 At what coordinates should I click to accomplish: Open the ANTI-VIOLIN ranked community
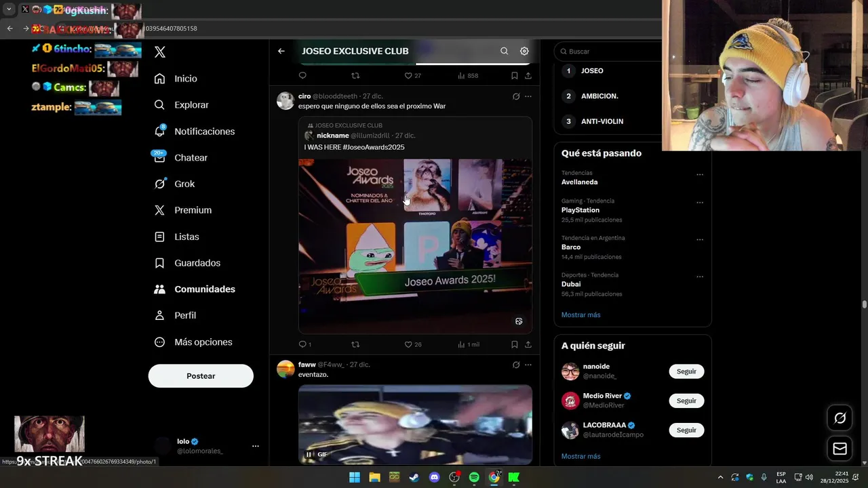tap(602, 121)
